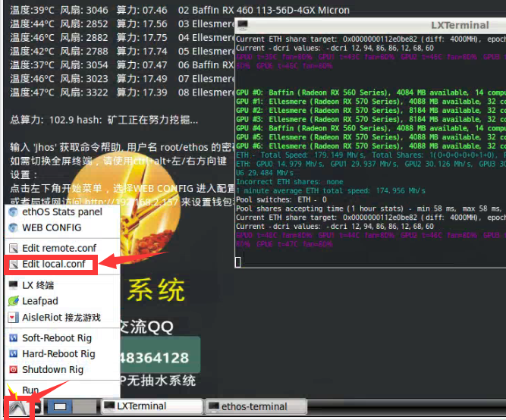Click first 'Current -dcri values' terminal line

click(335, 48)
